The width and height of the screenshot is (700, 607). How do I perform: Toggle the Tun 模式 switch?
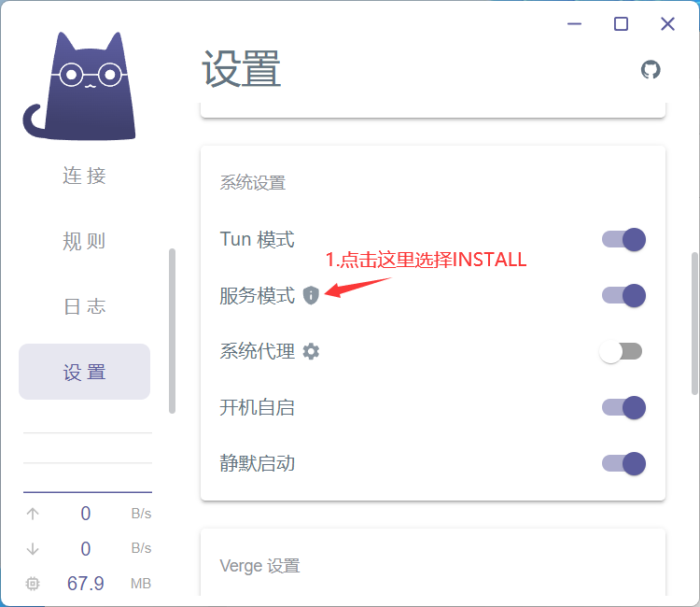[x=623, y=239]
